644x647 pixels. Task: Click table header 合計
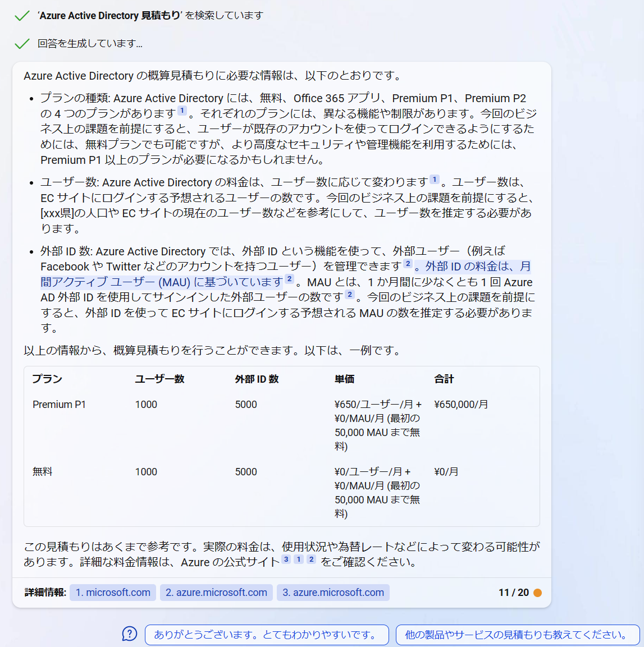[444, 379]
